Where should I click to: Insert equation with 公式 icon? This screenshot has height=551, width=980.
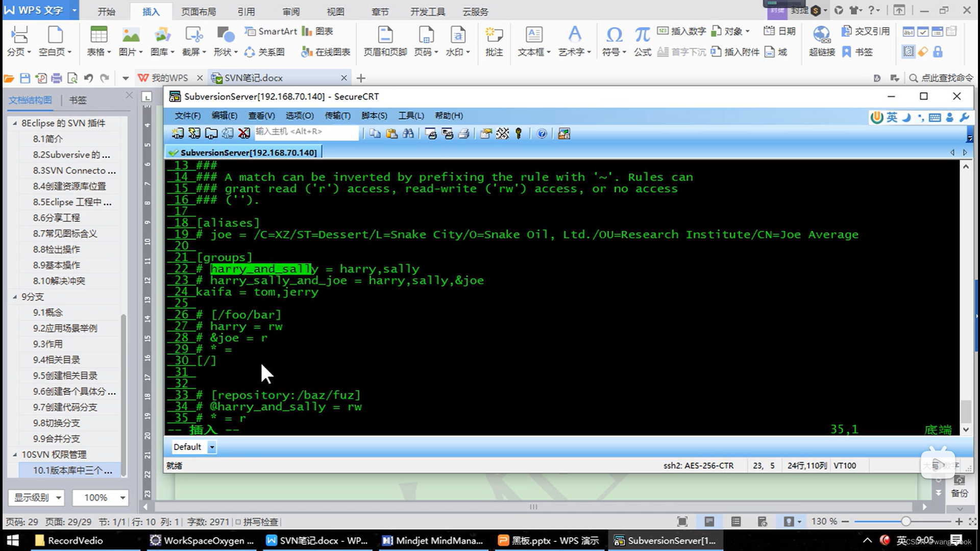[642, 41]
